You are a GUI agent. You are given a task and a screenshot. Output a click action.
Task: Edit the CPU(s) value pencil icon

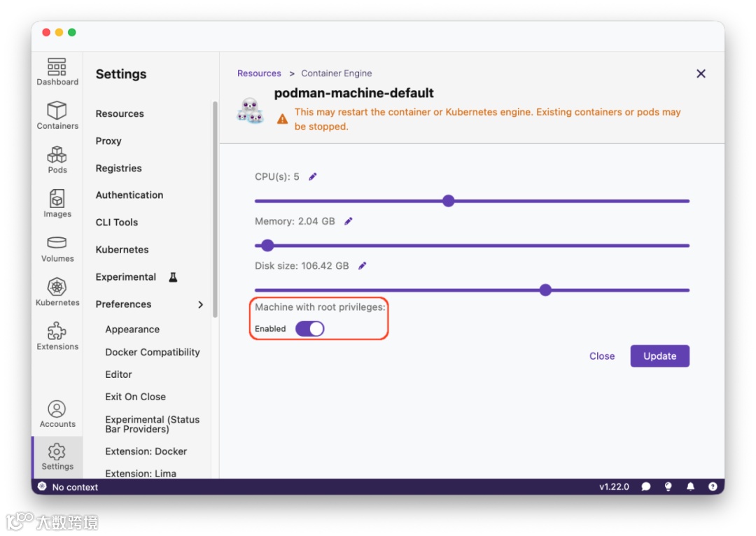point(312,177)
